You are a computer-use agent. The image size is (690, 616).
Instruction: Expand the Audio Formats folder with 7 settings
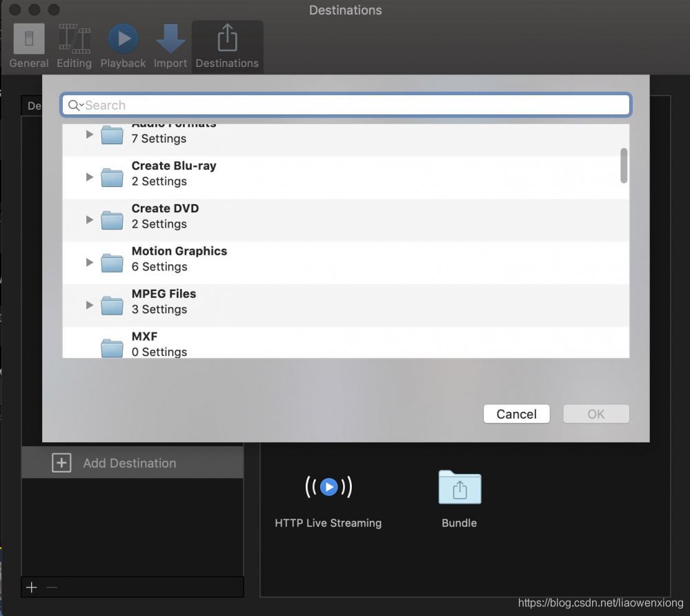click(x=89, y=135)
